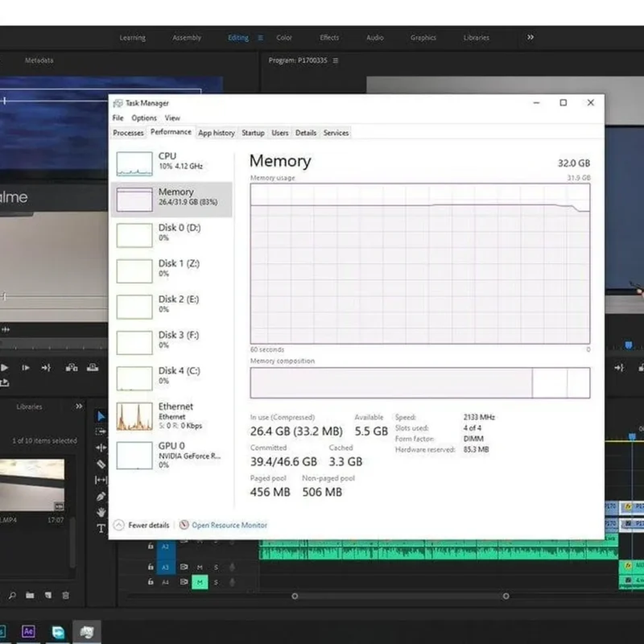Switch to the Hand tool
Viewport: 644px width, 644px height.
(x=101, y=512)
